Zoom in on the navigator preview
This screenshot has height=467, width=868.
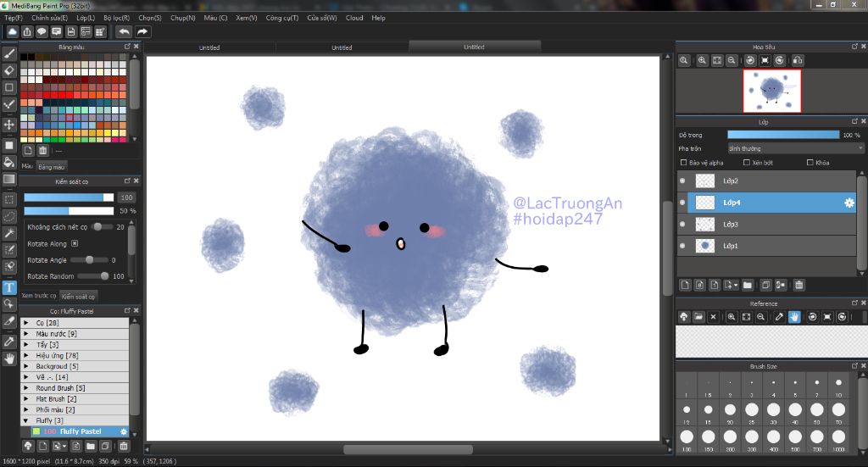pyautogui.click(x=702, y=60)
